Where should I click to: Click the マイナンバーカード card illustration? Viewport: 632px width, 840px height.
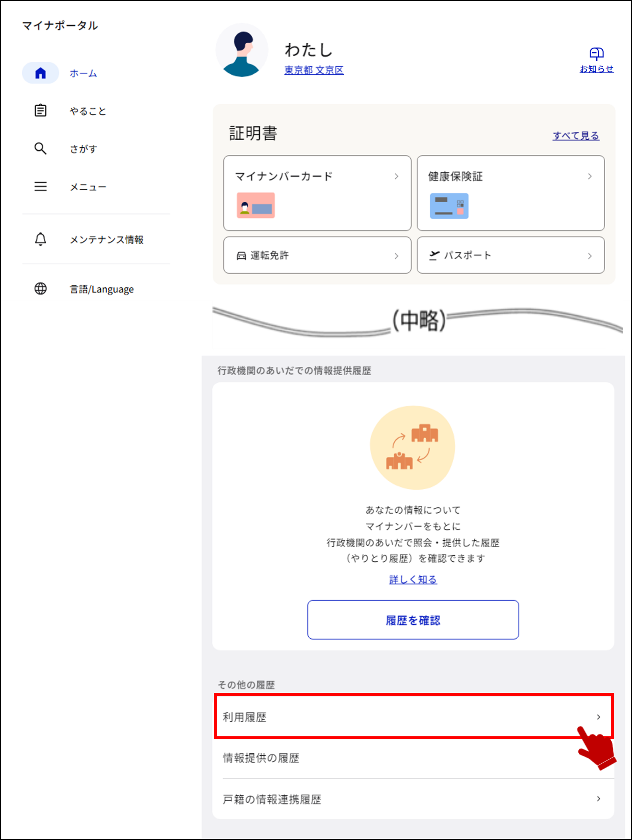click(256, 205)
